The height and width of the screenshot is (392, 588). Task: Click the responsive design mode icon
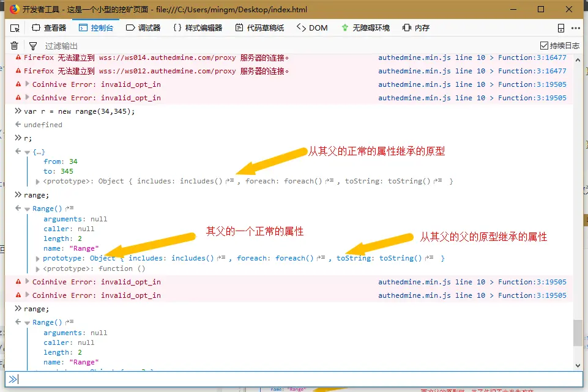click(x=561, y=28)
